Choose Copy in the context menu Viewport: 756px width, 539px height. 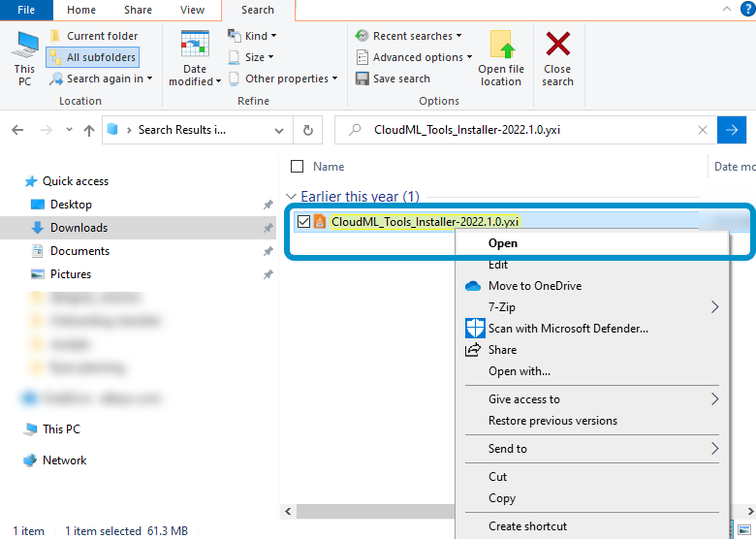tap(591, 498)
